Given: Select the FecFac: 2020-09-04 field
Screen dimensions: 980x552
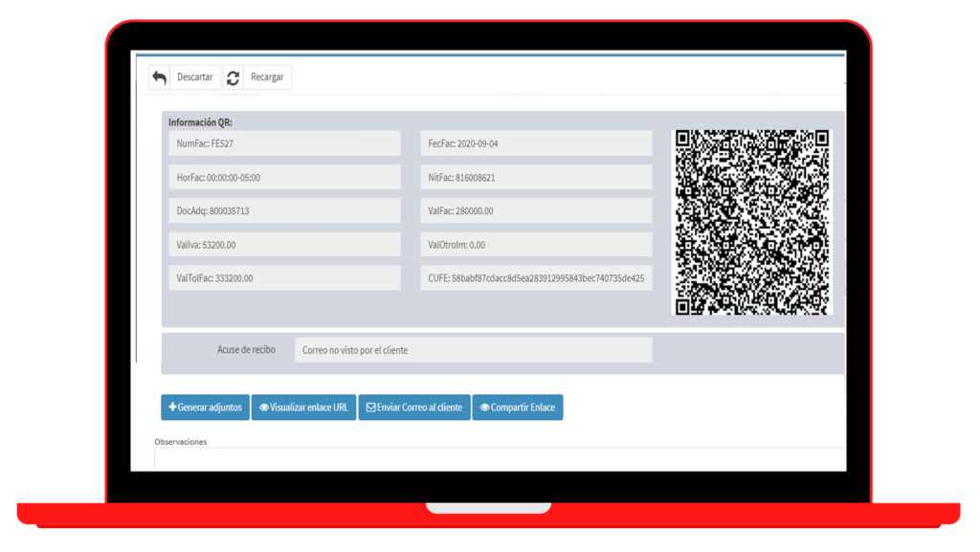Looking at the screenshot, I should click(536, 144).
